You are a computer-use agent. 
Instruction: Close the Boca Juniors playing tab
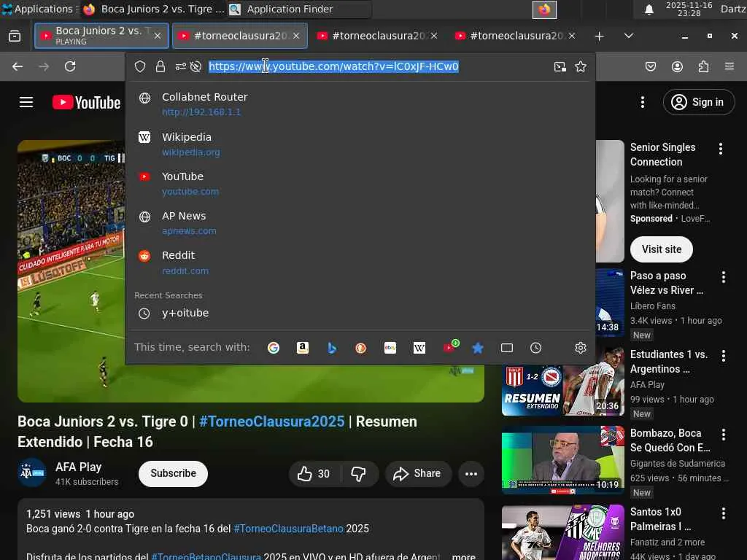point(158,36)
